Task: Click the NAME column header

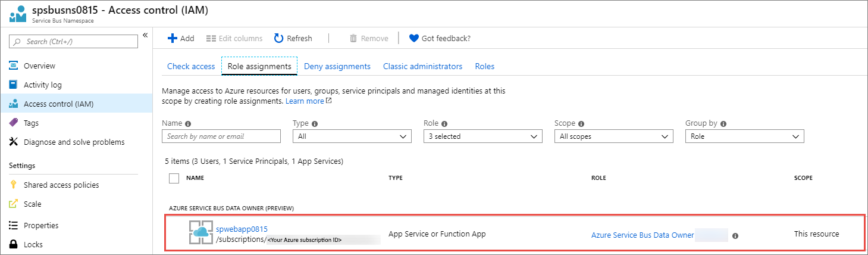Action: 195,178
